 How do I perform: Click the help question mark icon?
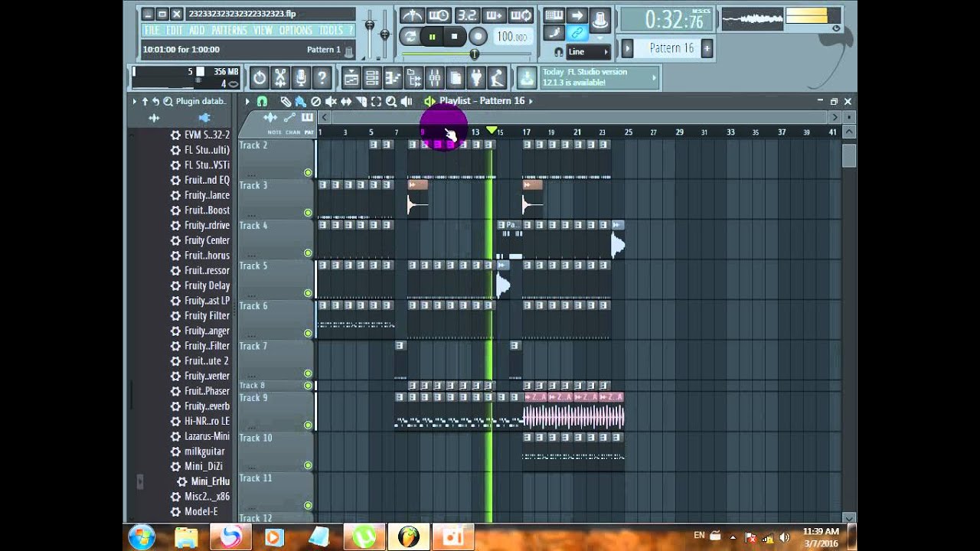[322, 77]
